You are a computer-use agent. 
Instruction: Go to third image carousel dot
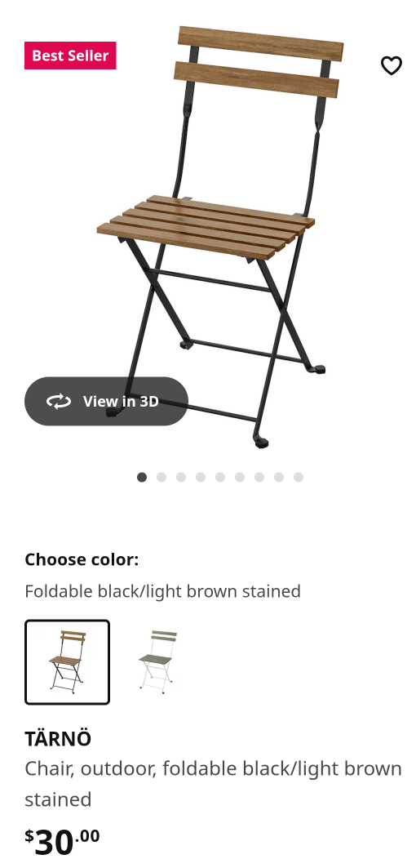(x=181, y=477)
